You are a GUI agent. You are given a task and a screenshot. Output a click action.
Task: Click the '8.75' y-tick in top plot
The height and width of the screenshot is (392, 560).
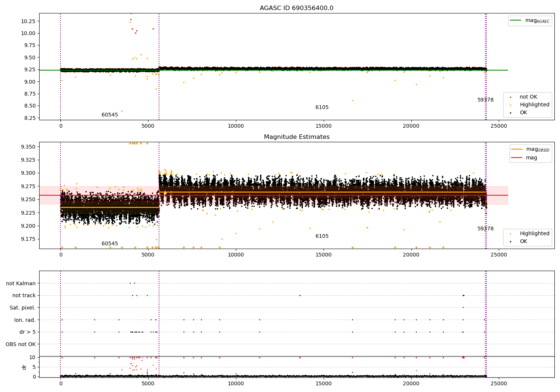(30, 94)
